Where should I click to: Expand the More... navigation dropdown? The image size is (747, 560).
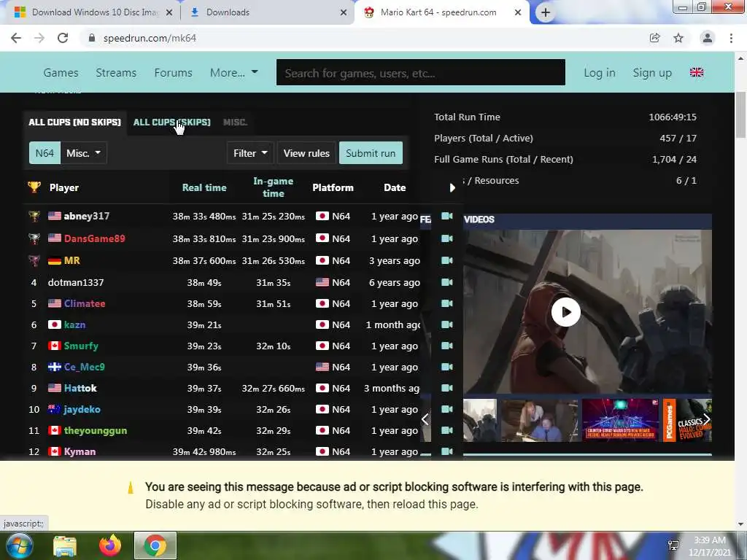coord(234,73)
